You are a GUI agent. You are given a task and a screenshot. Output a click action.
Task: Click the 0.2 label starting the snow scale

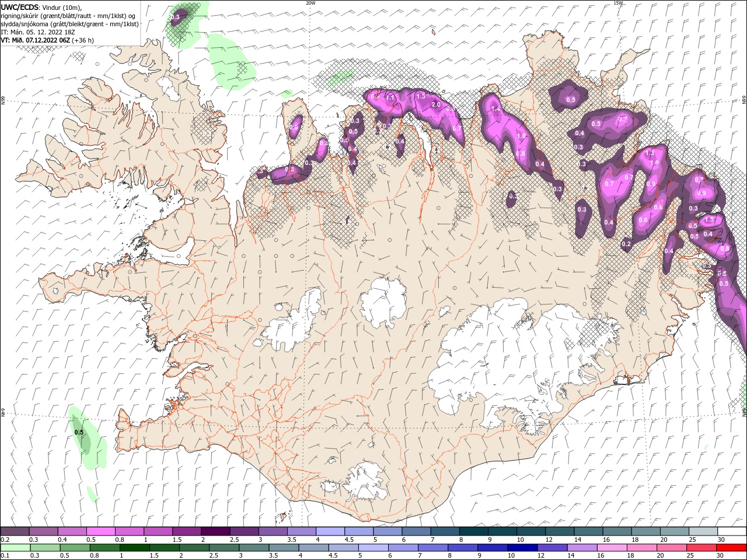click(5, 540)
